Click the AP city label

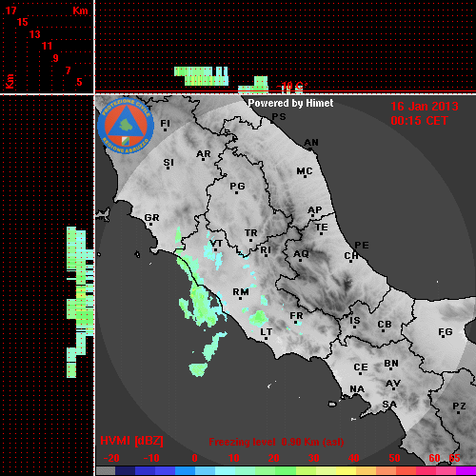coord(314,210)
